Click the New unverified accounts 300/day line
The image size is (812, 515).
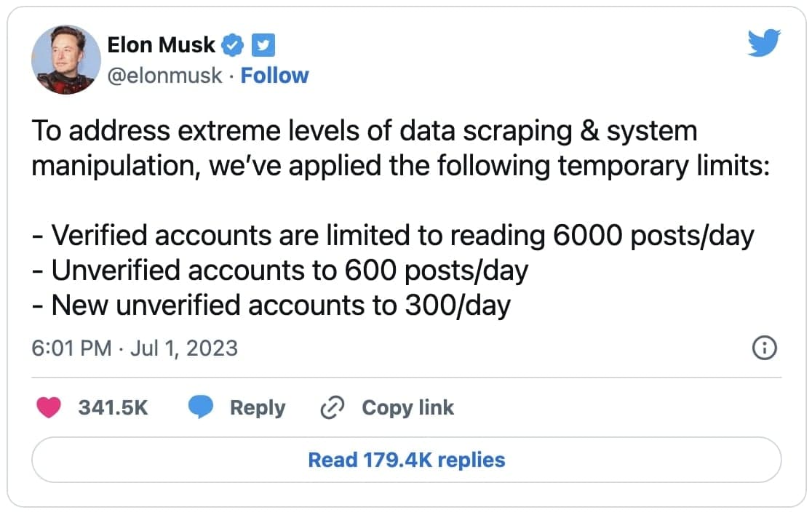[x=271, y=305]
